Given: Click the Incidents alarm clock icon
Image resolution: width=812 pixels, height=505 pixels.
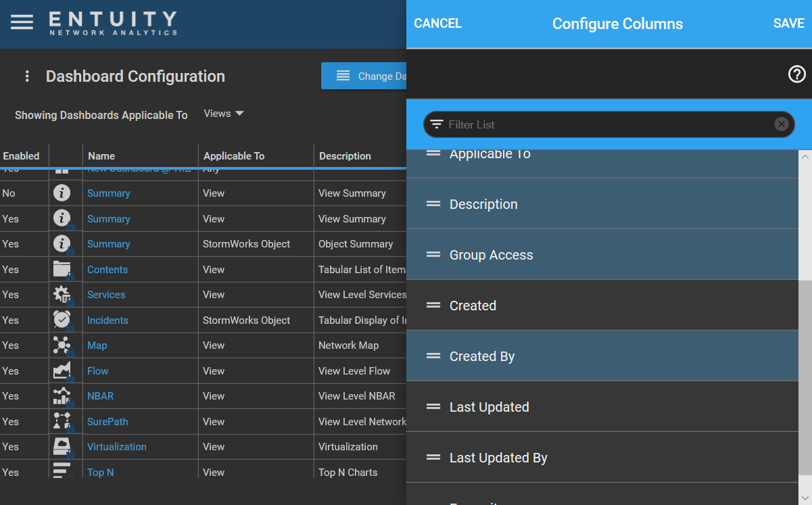Looking at the screenshot, I should [x=63, y=320].
